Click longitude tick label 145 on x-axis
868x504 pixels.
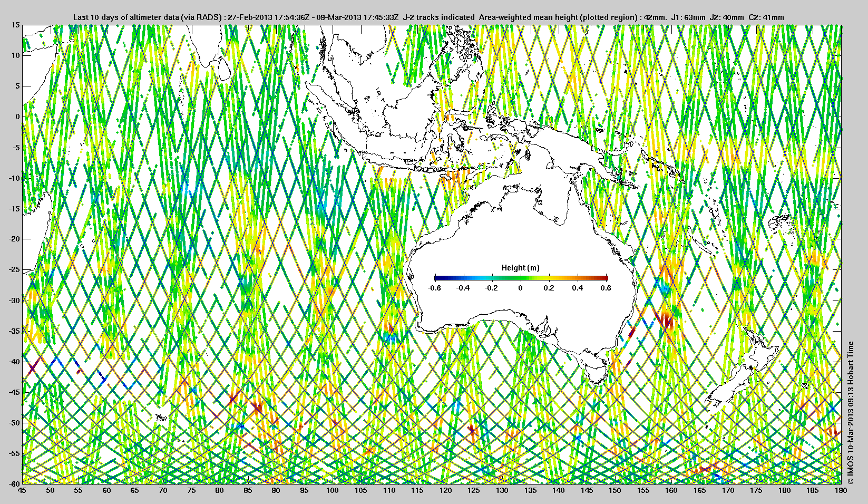[x=587, y=490]
